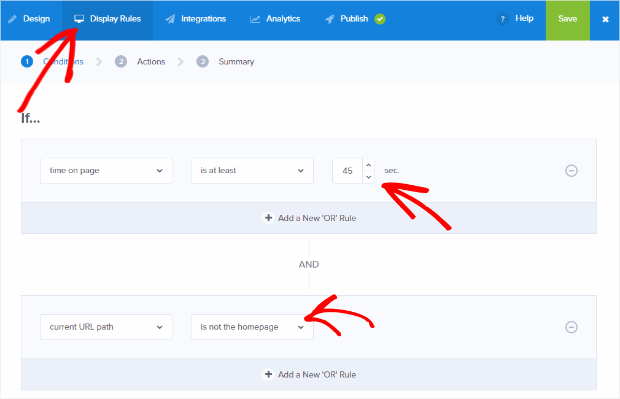Remove the time on page rule
Image resolution: width=620 pixels, height=399 pixels.
[571, 170]
